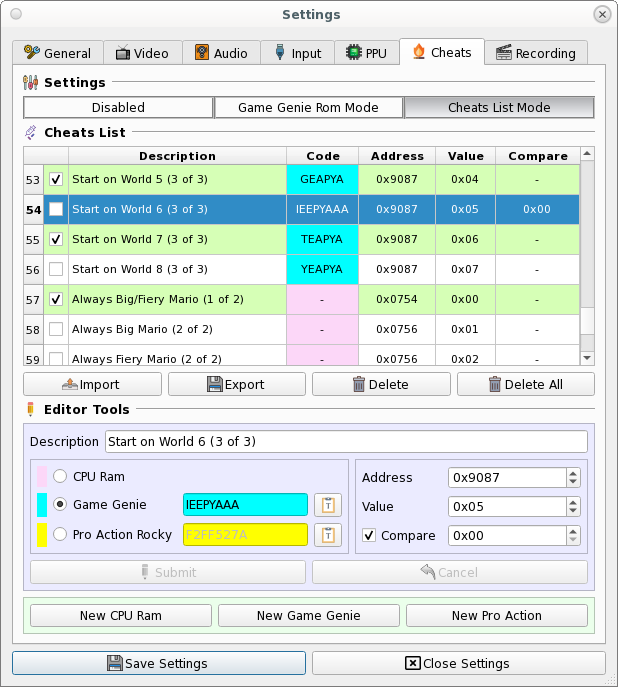The image size is (618, 687).
Task: Click the floppy icon on Save Settings
Action: coord(115,663)
